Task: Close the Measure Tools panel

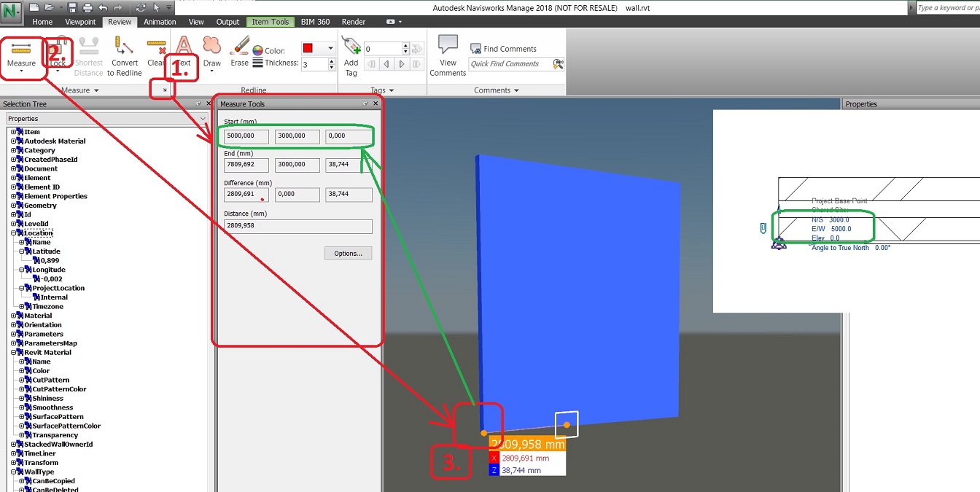Action: (376, 103)
